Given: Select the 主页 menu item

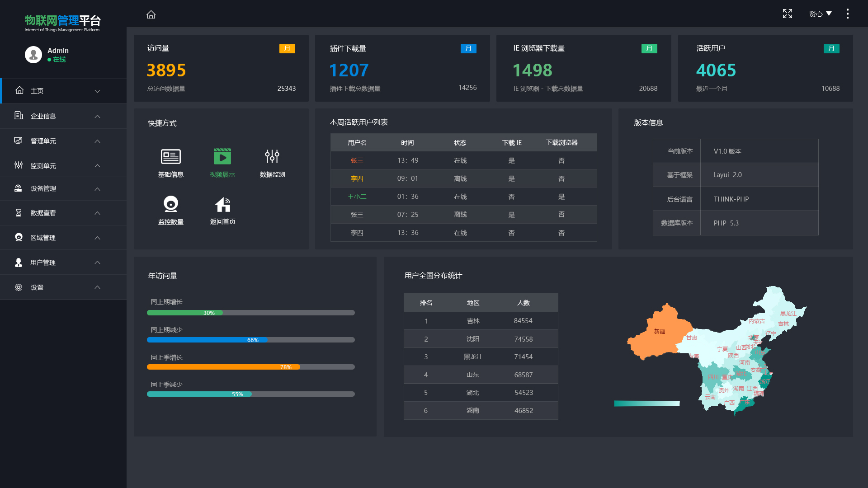Looking at the screenshot, I should (x=63, y=91).
